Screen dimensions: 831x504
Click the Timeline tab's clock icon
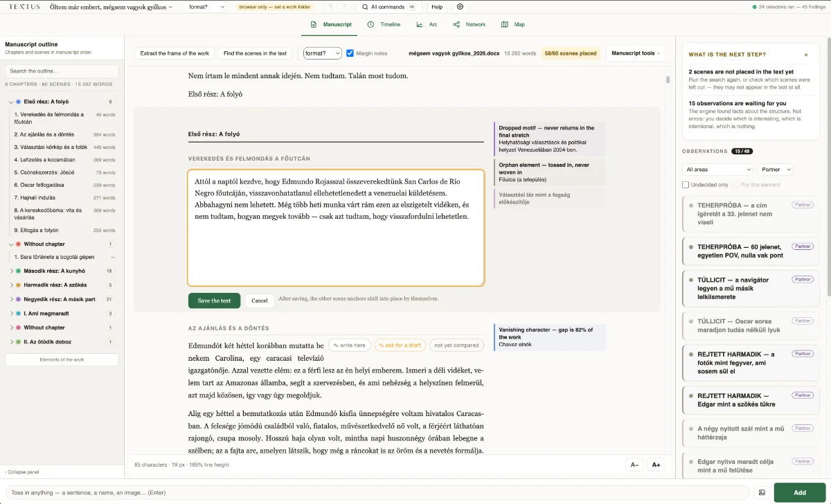(370, 24)
